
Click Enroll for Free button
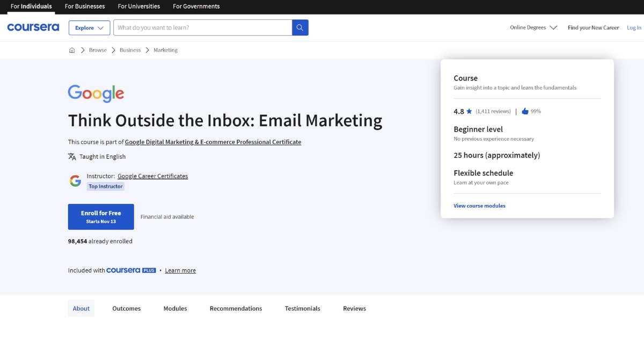click(x=101, y=217)
